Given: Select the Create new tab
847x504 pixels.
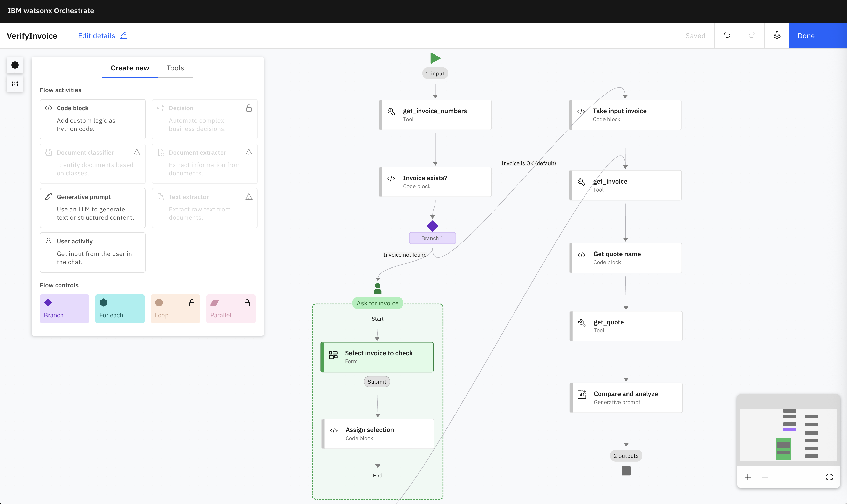Looking at the screenshot, I should point(130,68).
